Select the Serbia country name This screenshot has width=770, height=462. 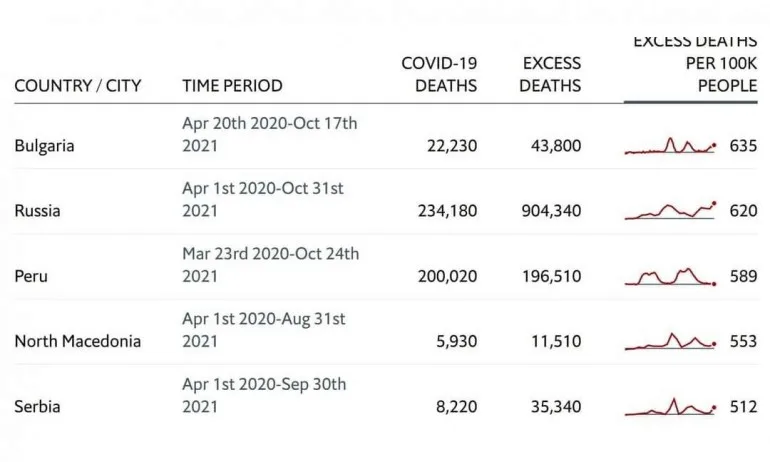(36, 407)
